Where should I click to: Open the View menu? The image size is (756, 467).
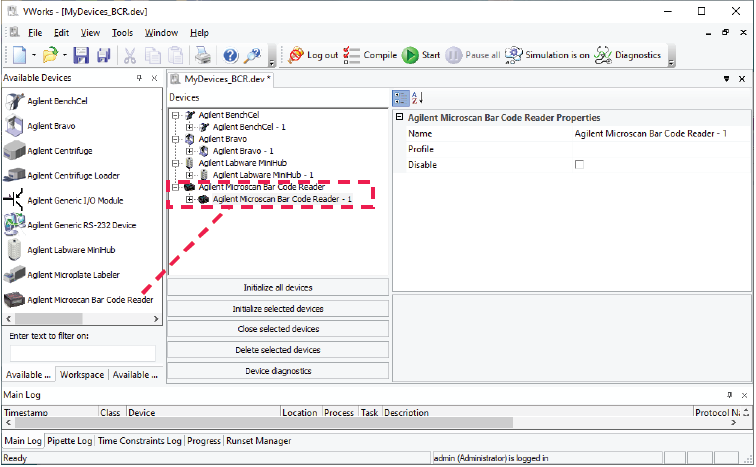(x=90, y=33)
